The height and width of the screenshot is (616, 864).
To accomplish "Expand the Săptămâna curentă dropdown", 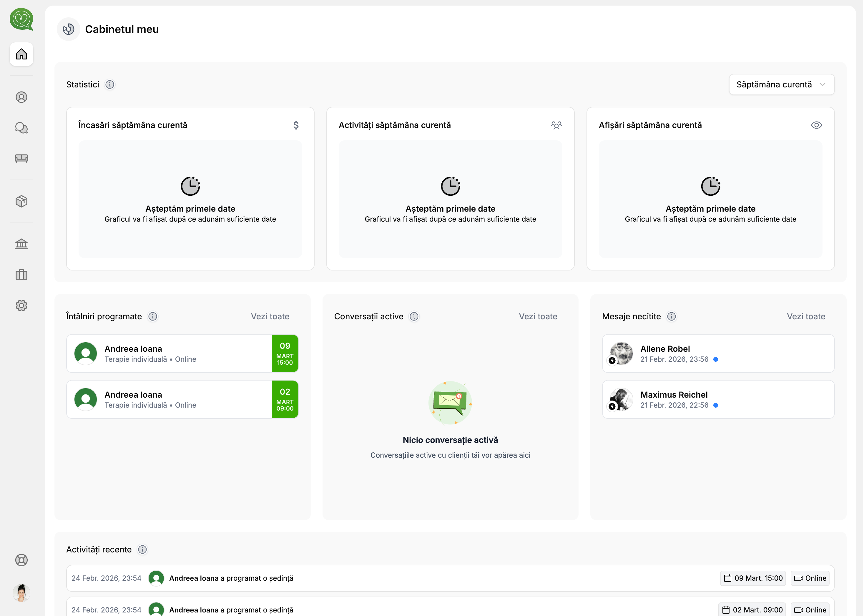I will click(x=781, y=84).
